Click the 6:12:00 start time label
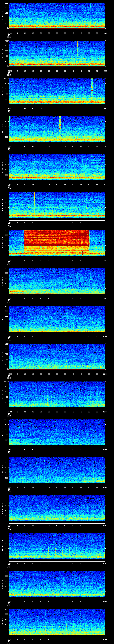Screen dimensions: 114x644 click(9, 450)
